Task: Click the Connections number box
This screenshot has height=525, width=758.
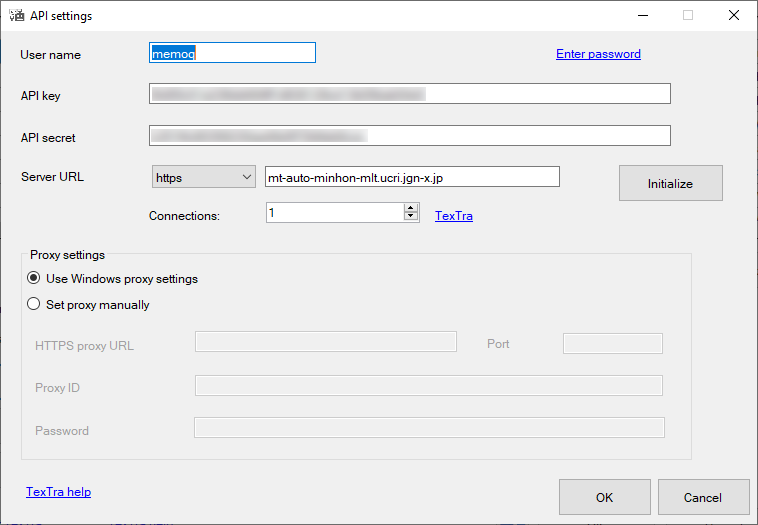Action: [x=334, y=213]
